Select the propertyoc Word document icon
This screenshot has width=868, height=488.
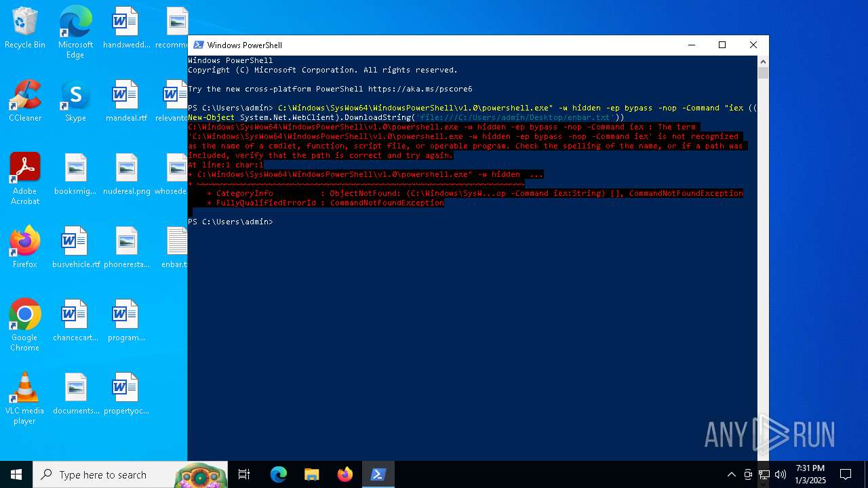[126, 394]
